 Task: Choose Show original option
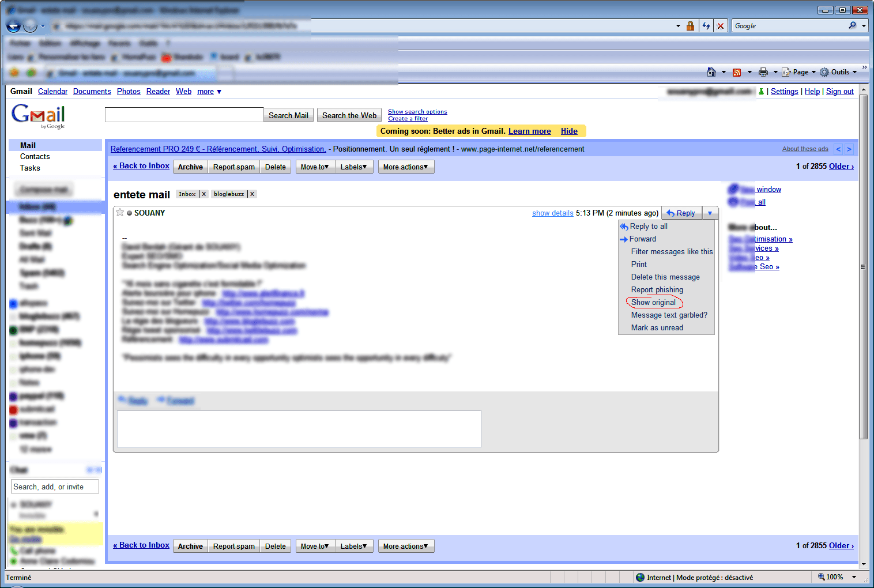coord(653,303)
